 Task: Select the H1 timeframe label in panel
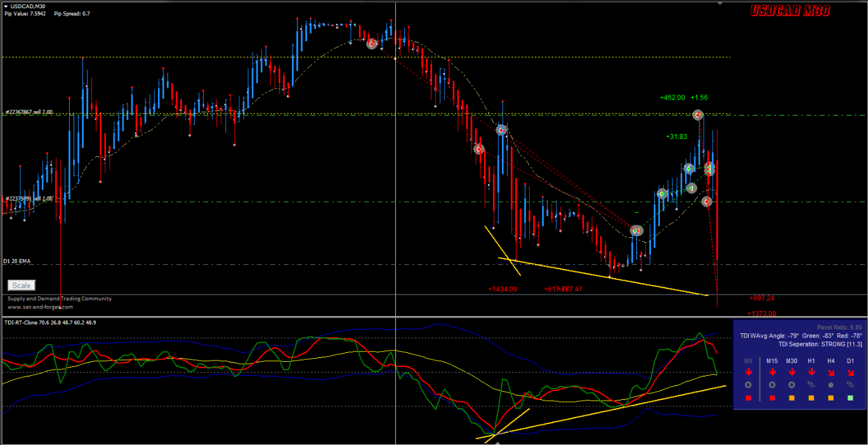(812, 361)
